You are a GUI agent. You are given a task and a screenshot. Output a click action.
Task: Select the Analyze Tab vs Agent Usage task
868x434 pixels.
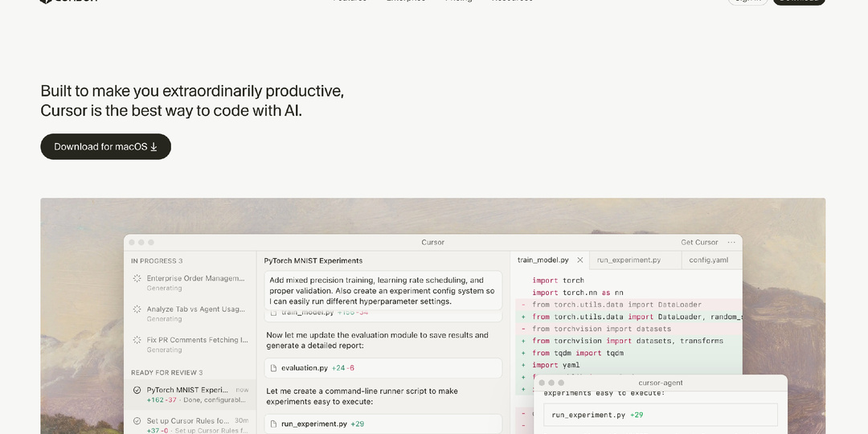pyautogui.click(x=190, y=314)
